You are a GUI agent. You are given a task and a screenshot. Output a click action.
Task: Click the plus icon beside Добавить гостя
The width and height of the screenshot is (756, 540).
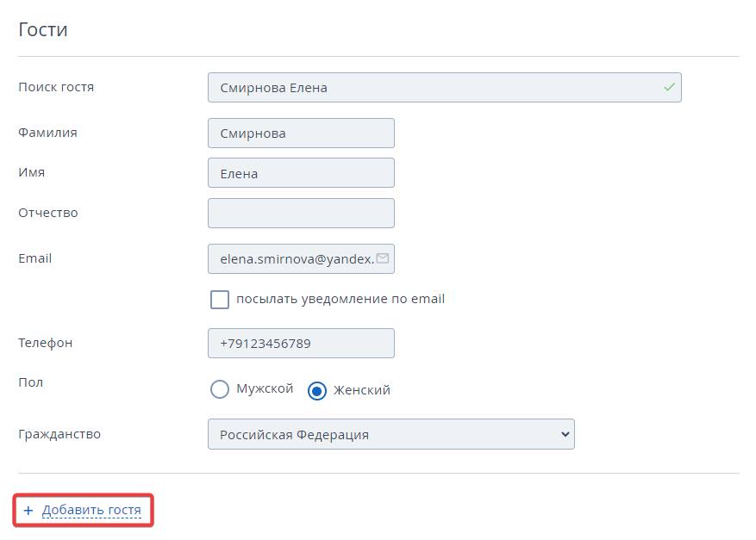[28, 511]
